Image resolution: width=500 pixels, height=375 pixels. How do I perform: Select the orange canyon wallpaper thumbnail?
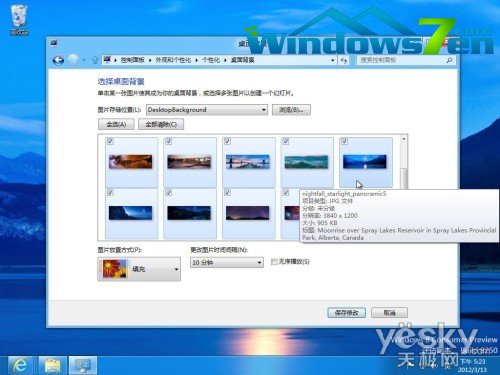[x=130, y=162]
